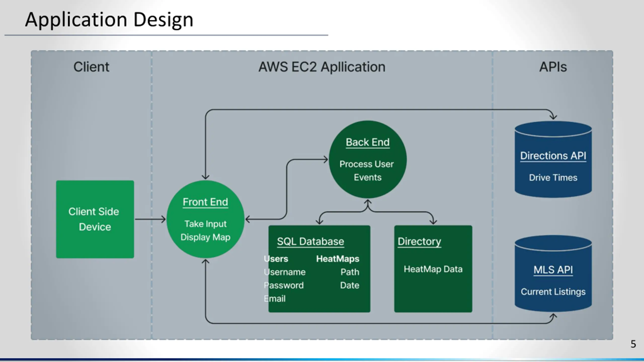The width and height of the screenshot is (644, 362).
Task: Click the Client section header
Action: click(91, 67)
